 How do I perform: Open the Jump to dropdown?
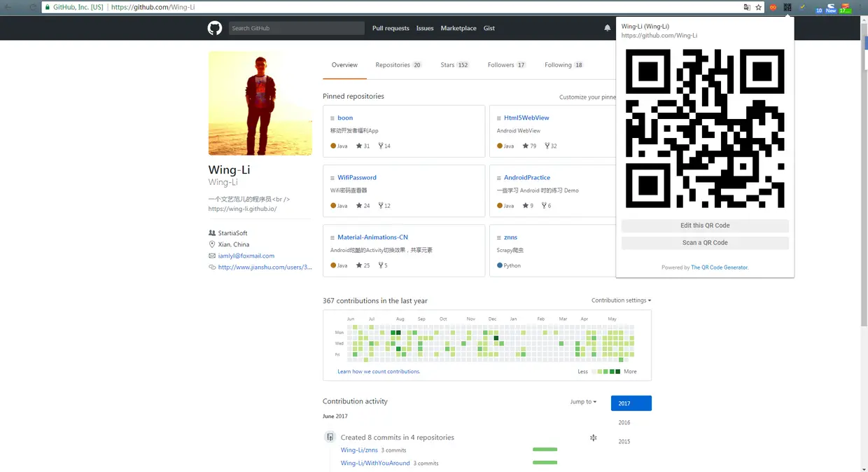[x=582, y=401]
